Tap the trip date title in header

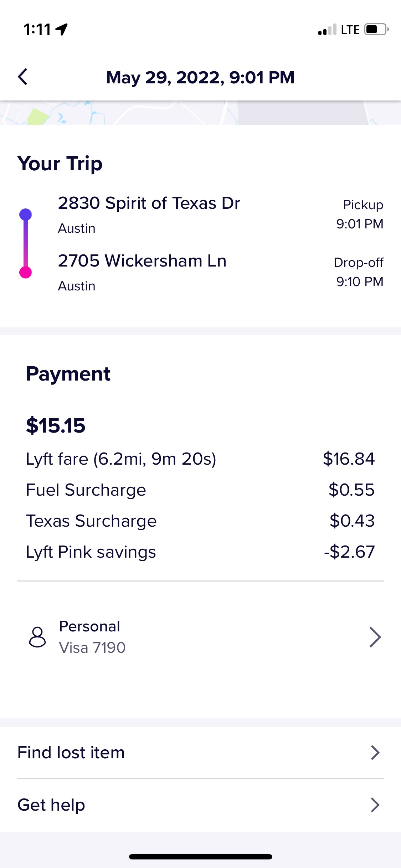(x=200, y=77)
